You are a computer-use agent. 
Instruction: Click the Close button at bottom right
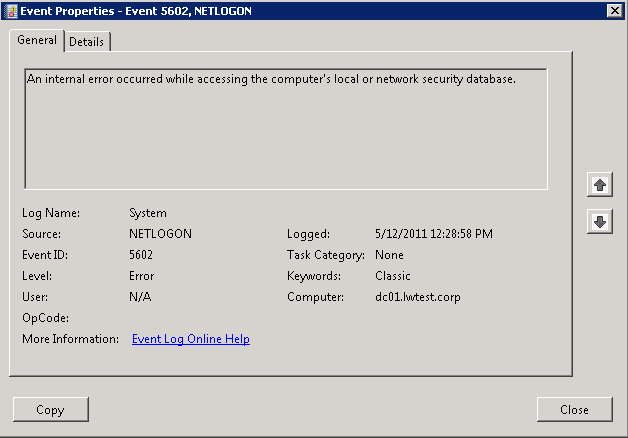click(574, 410)
